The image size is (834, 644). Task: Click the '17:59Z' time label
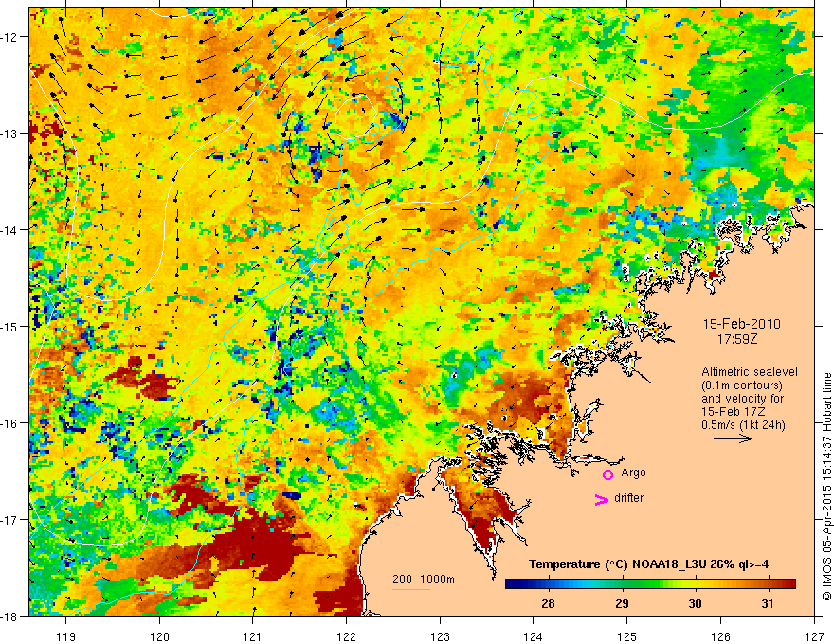[x=736, y=339]
